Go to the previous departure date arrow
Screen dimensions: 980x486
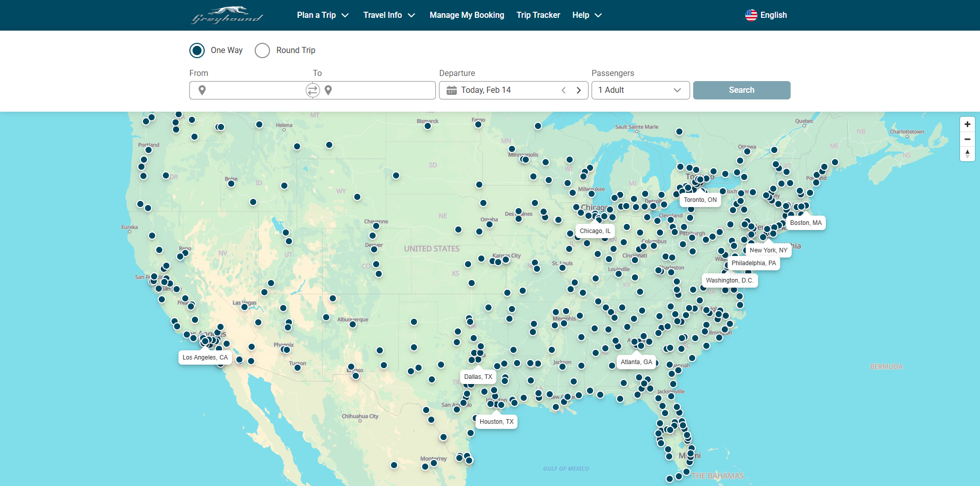563,90
